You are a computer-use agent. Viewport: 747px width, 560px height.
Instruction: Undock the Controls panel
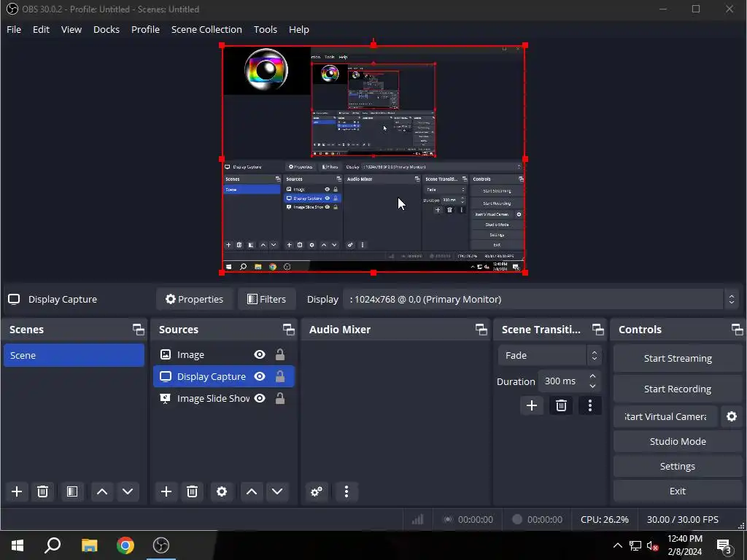[x=737, y=330]
